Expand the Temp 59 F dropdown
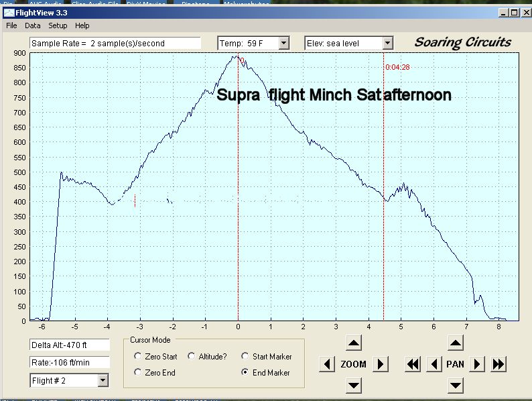The image size is (532, 401). 284,43
